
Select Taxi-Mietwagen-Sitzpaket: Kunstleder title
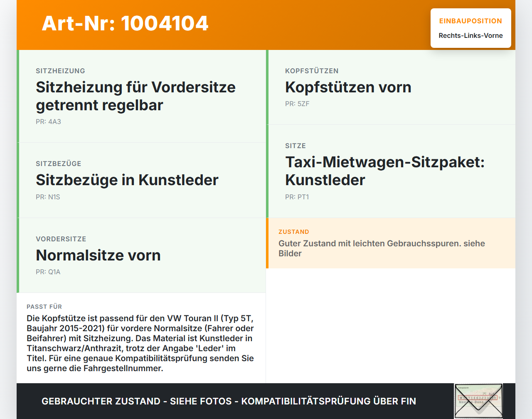(x=385, y=171)
